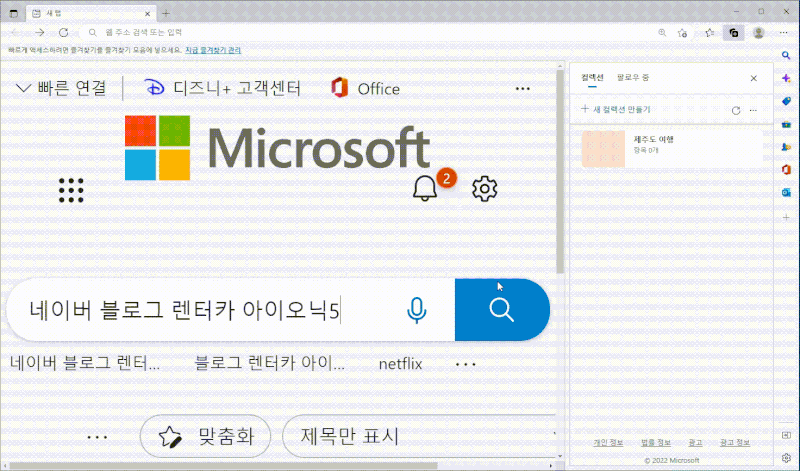
Task: Open the user profile avatar
Action: [x=759, y=33]
